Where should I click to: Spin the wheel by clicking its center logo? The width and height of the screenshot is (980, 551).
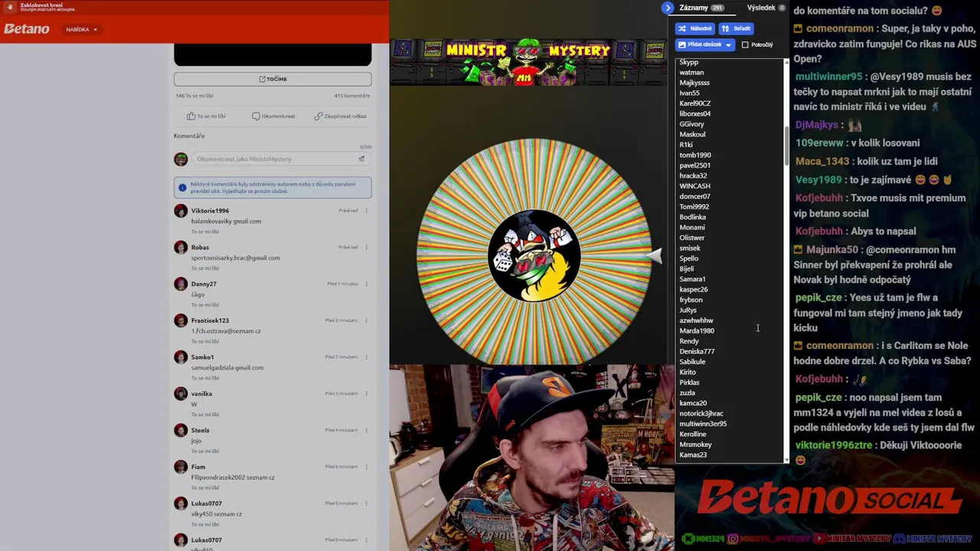pyautogui.click(x=534, y=256)
